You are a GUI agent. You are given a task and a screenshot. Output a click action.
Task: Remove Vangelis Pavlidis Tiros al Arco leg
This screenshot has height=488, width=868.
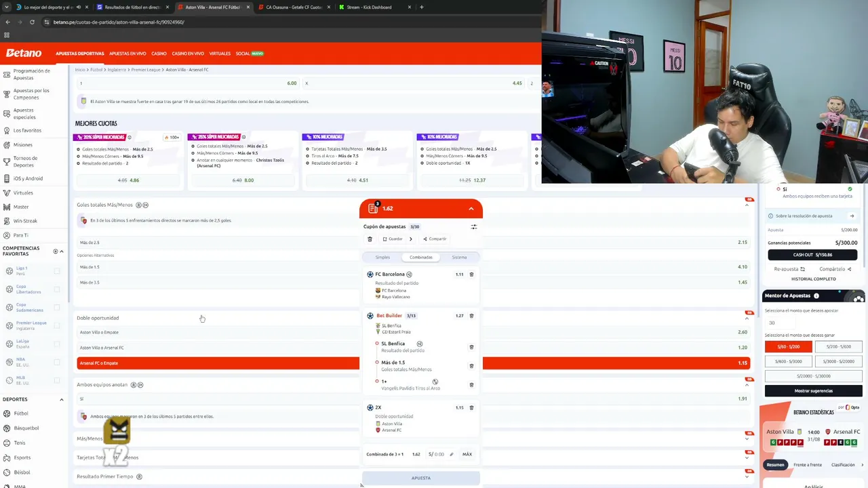(x=471, y=385)
